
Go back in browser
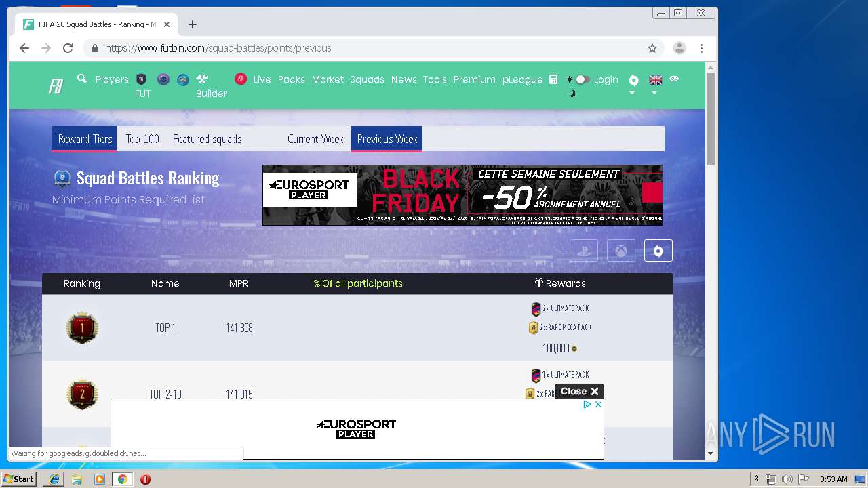click(x=24, y=48)
